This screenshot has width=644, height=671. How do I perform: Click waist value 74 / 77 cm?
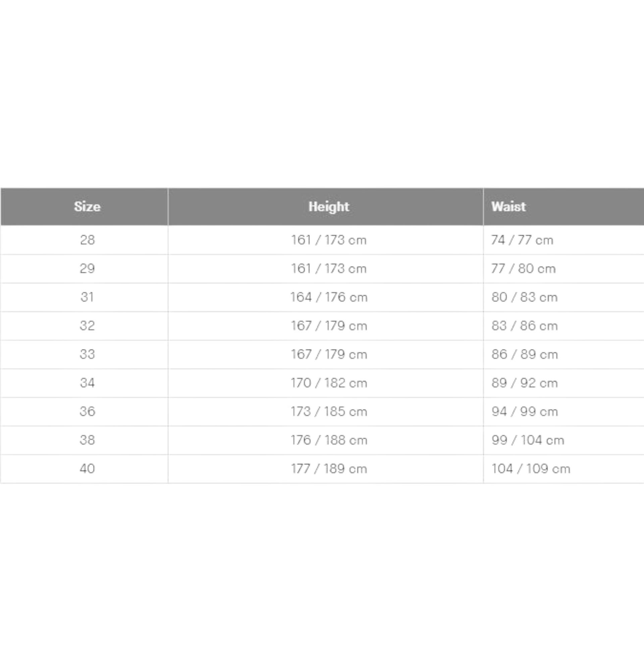click(522, 240)
